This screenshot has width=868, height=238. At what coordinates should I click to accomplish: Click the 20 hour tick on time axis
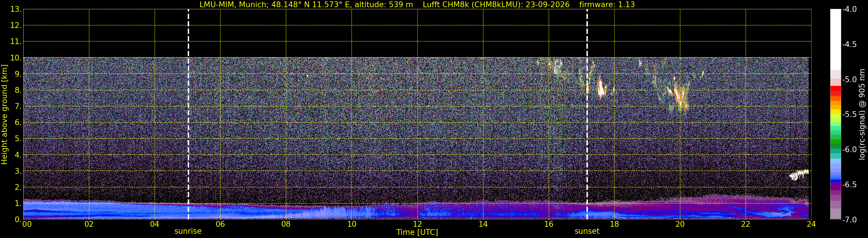pyautogui.click(x=680, y=224)
